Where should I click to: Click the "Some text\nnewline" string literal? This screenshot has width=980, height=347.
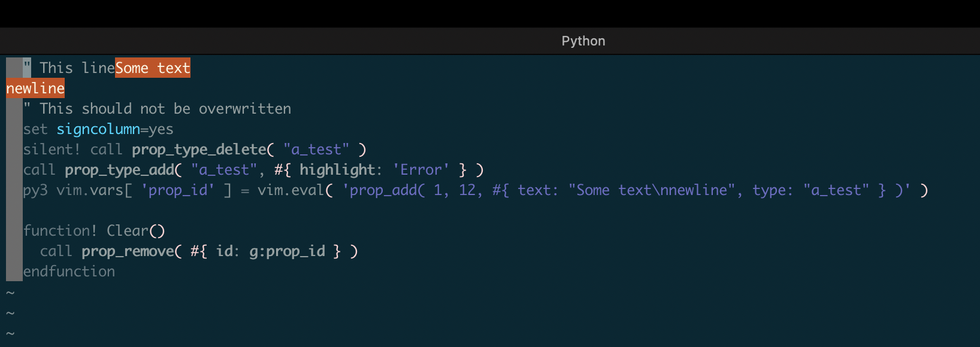[x=652, y=190]
